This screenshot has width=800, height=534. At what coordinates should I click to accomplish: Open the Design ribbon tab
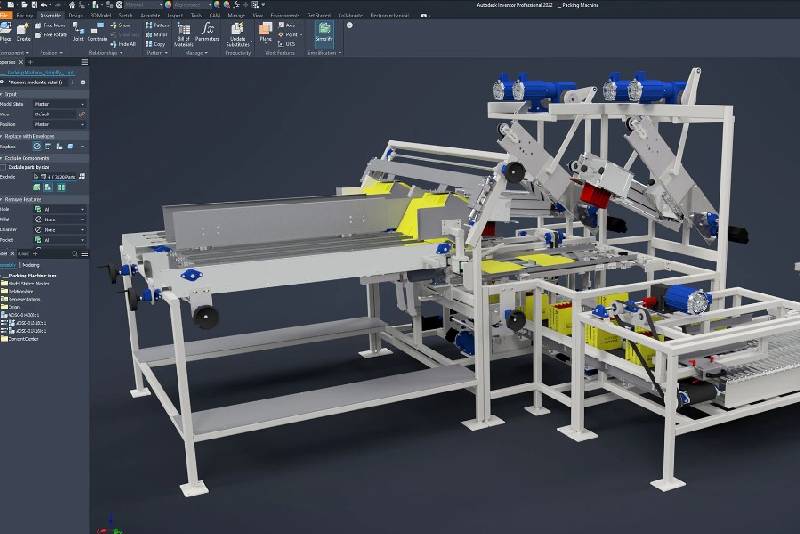tap(76, 16)
